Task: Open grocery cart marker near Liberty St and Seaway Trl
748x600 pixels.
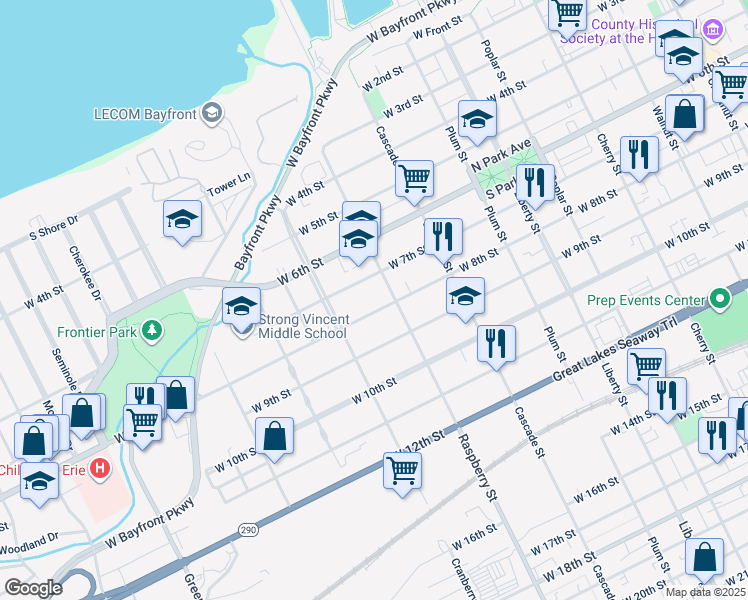Action: coord(646,367)
